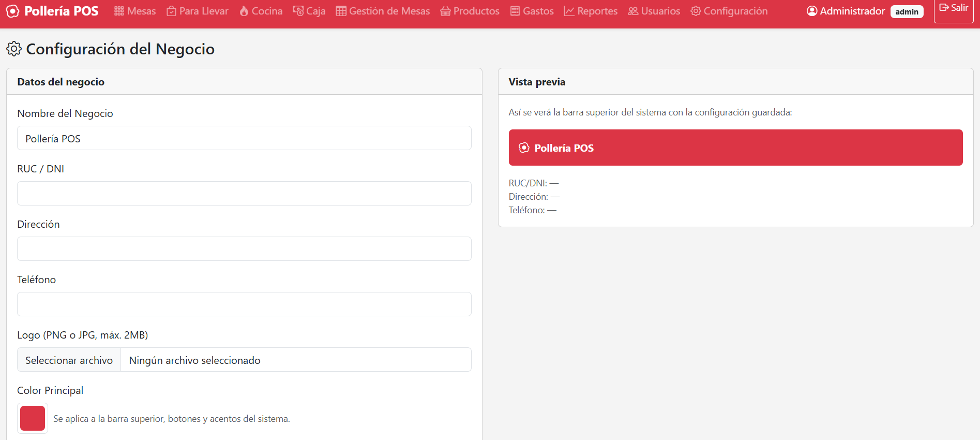Open the Productos link
The width and height of the screenshot is (980, 440).
coord(470,11)
